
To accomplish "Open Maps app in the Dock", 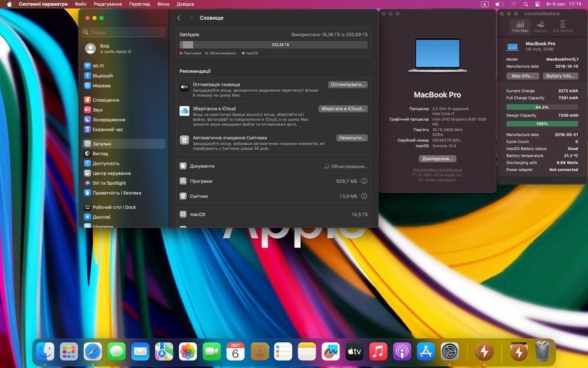I will [x=164, y=352].
